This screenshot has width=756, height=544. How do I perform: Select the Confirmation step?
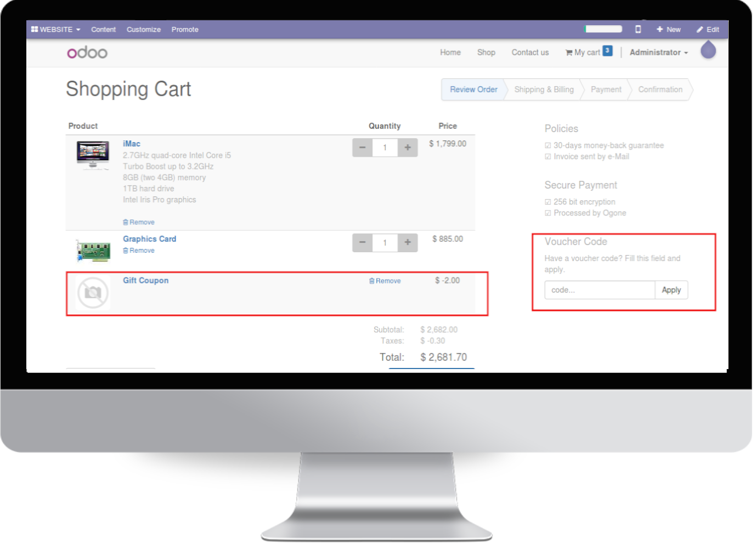660,89
